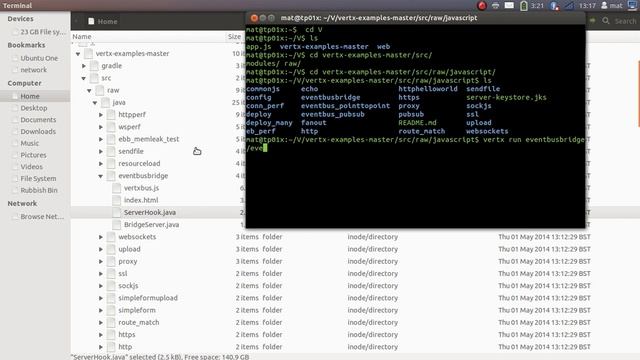Click the ServerHook.java file icon
Screen dimensions: 640x360
117,212
